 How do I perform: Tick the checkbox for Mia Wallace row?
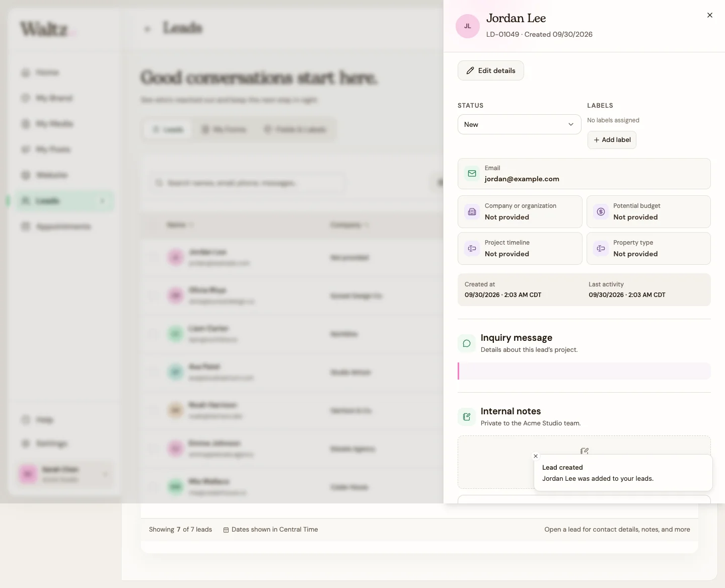(153, 486)
